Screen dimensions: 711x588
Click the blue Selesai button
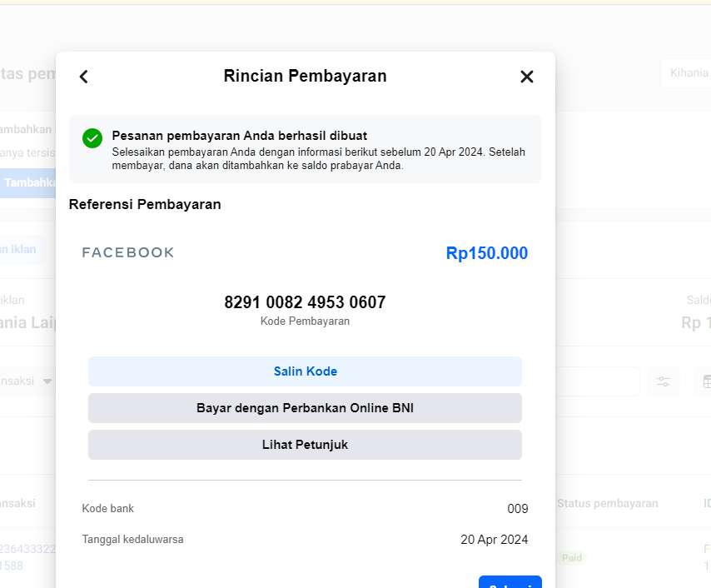point(510,582)
